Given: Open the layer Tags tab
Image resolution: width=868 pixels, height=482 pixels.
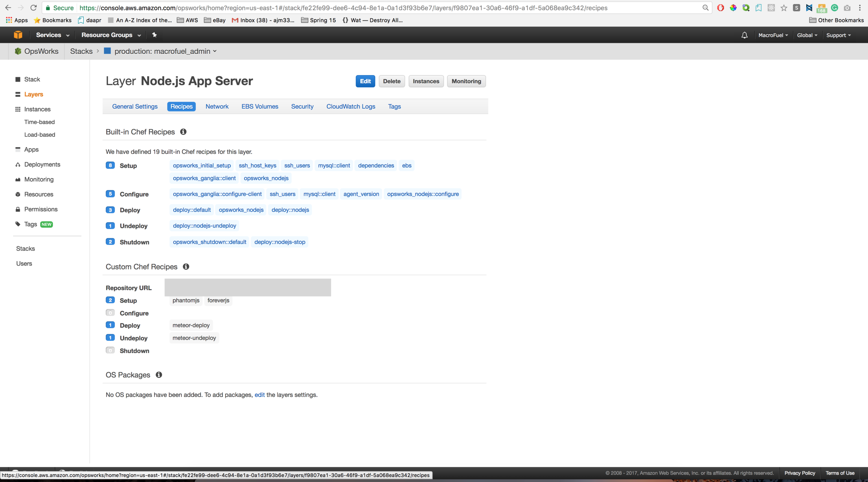Looking at the screenshot, I should 394,106.
